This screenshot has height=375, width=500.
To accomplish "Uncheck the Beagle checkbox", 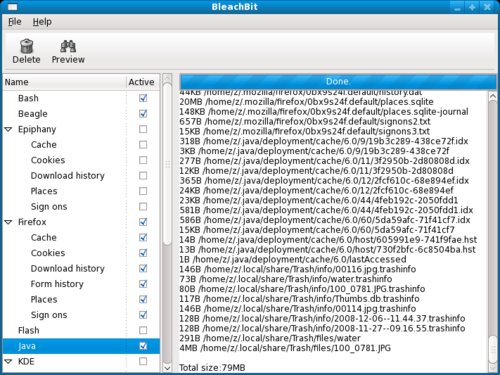I will click(x=143, y=114).
